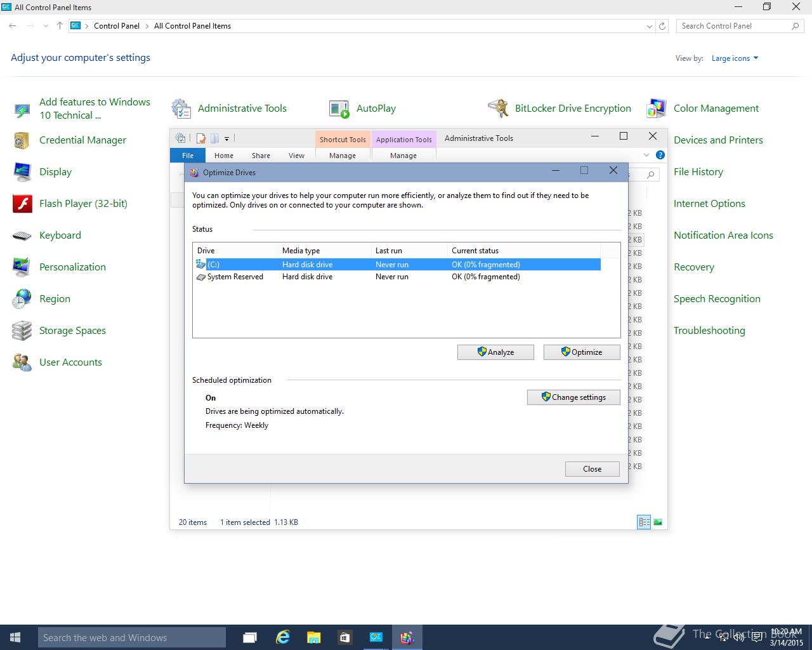Open the File History link

[698, 172]
